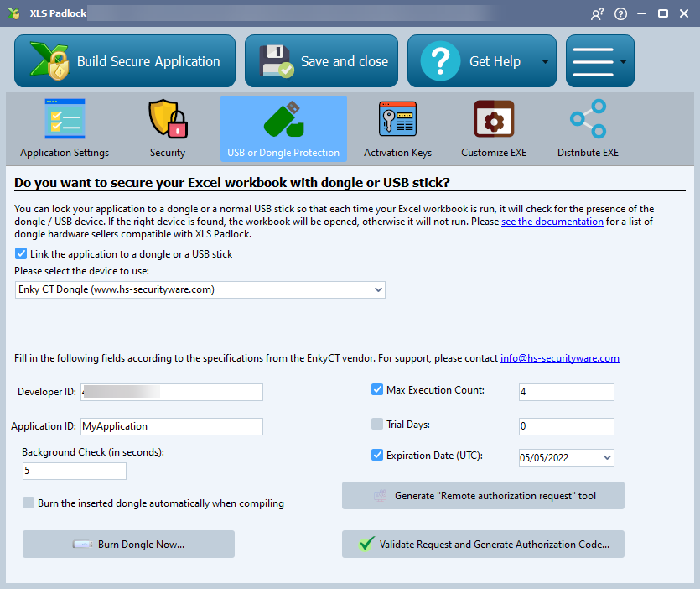Open the Security shield icon
Image resolution: width=700 pixels, height=589 pixels.
pos(168,119)
